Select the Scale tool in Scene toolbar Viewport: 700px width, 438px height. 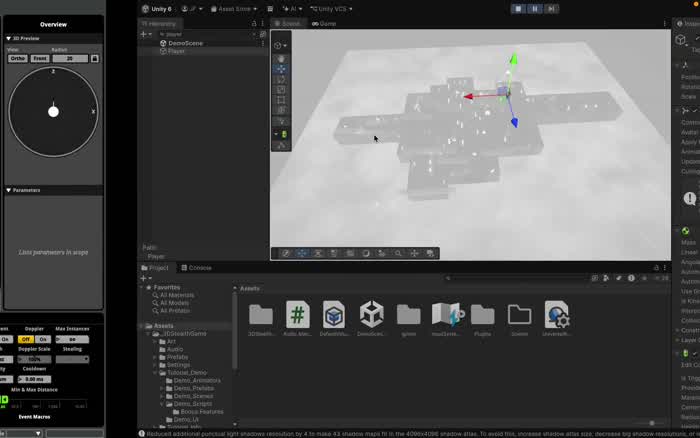(281, 90)
